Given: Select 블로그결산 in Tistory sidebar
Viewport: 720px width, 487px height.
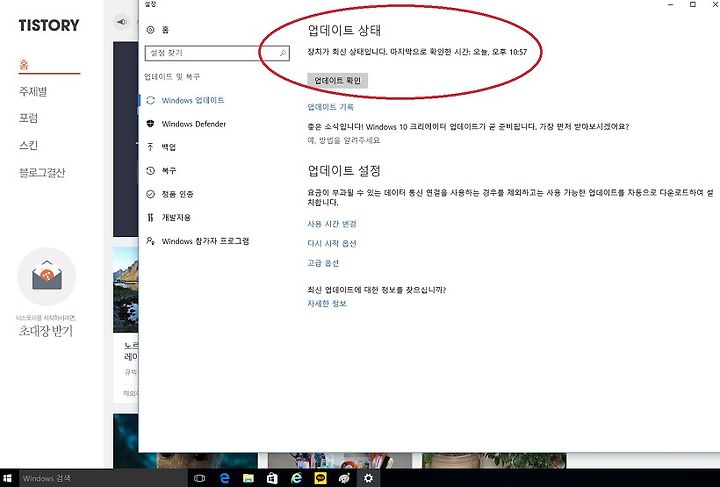Looking at the screenshot, I should tap(42, 173).
